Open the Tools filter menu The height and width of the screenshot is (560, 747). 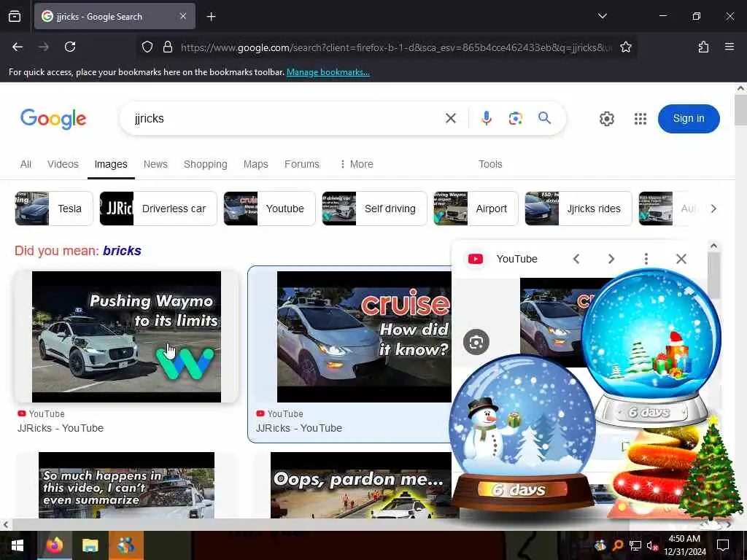pyautogui.click(x=490, y=164)
